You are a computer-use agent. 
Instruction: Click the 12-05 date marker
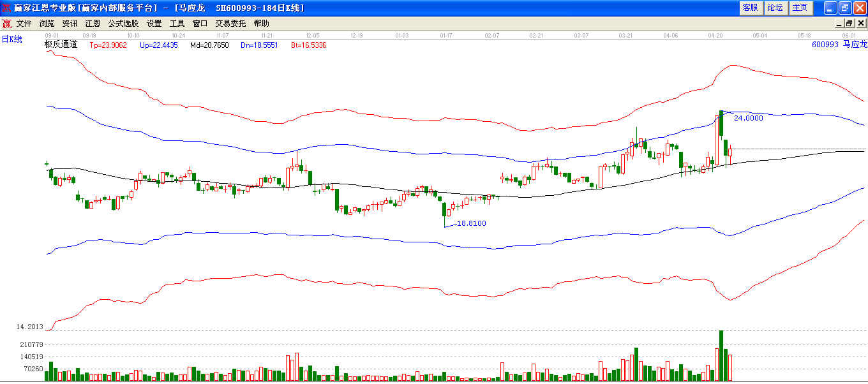coord(313,36)
